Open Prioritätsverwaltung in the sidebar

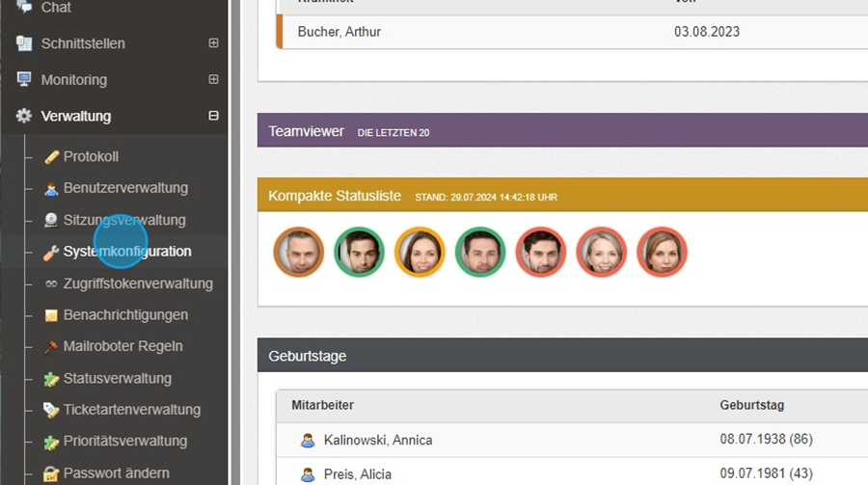[x=125, y=442]
